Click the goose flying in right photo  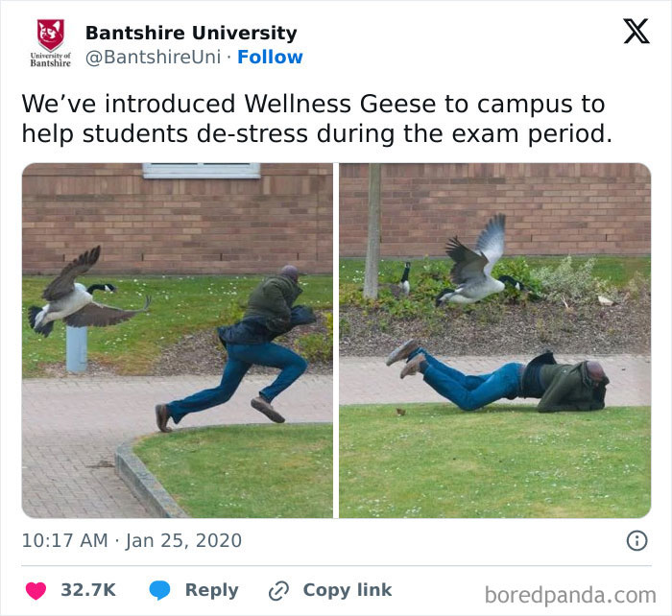(x=480, y=261)
